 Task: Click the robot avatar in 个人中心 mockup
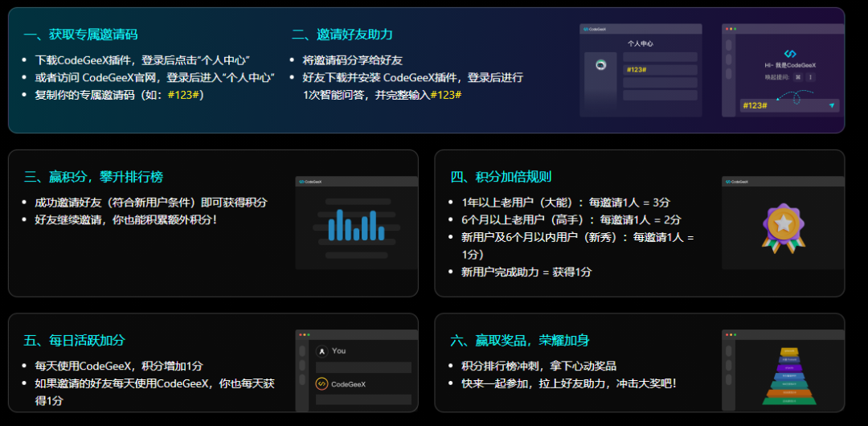600,65
